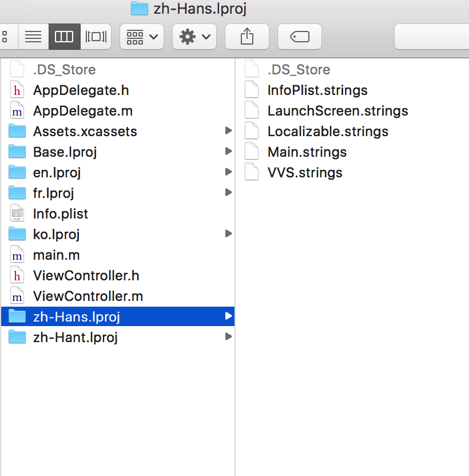Click the main.m file name
Screen dimensions: 469x476
(x=57, y=255)
